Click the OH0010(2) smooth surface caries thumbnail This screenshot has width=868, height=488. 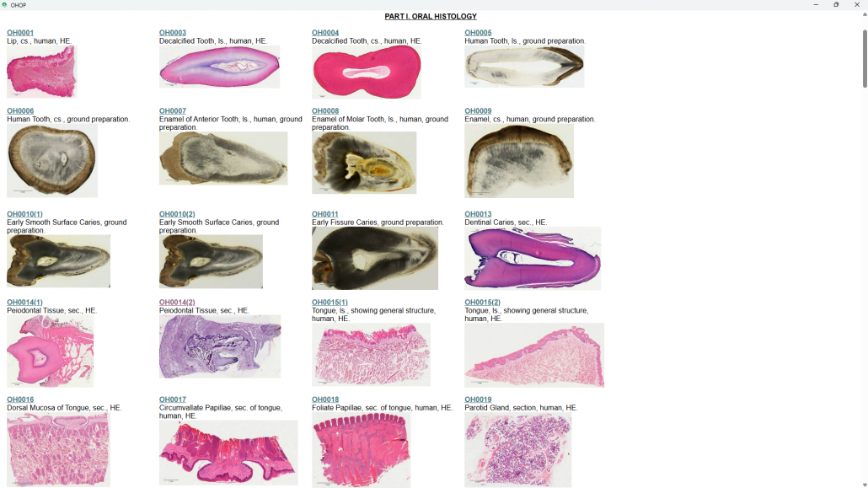coord(211,261)
